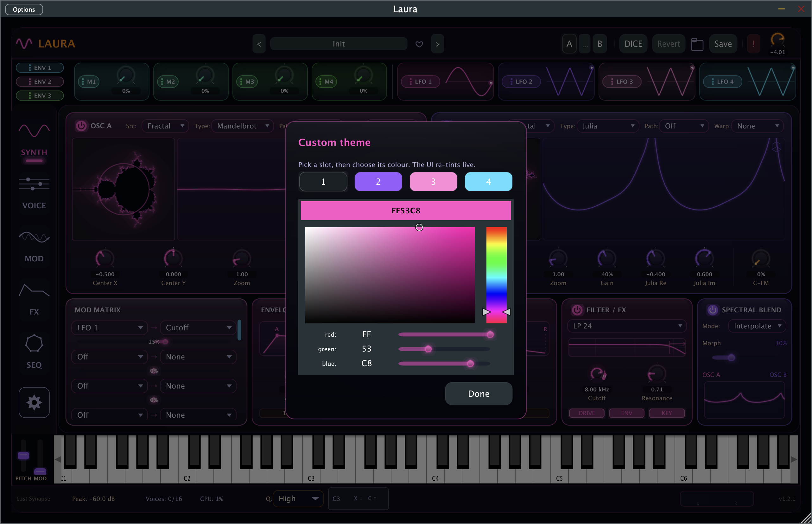Click the Save preset button
The image size is (812, 524).
coord(723,44)
